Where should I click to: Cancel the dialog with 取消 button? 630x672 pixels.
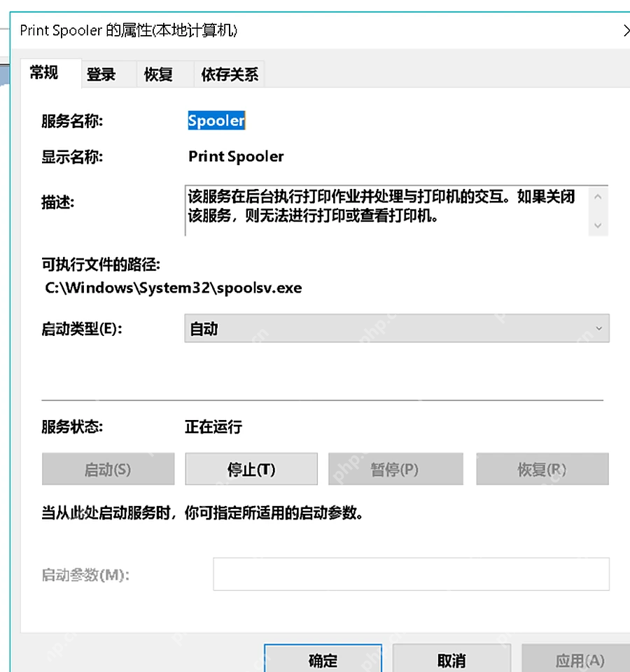click(x=451, y=659)
